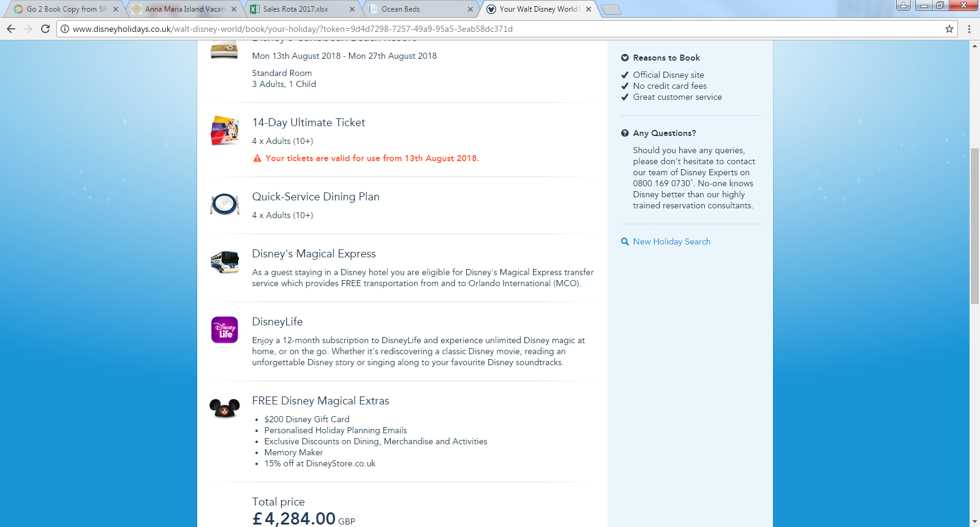
Task: Click the New Holiday Search magnifier icon
Action: coord(625,241)
